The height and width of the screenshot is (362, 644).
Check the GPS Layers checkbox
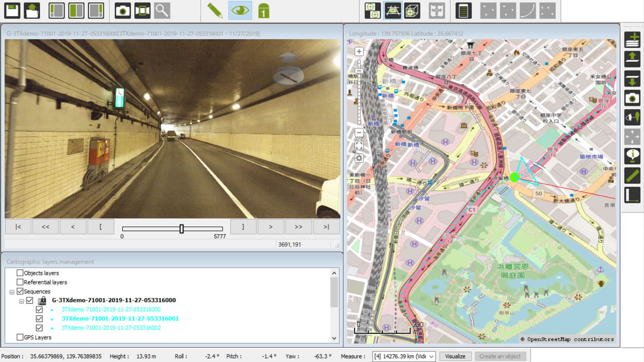[x=20, y=337]
